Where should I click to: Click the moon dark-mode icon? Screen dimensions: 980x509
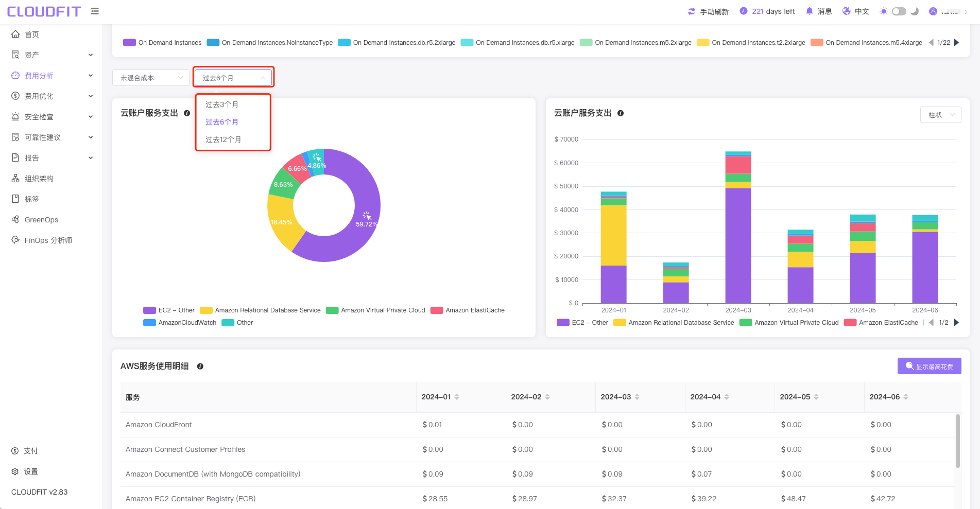(x=915, y=11)
